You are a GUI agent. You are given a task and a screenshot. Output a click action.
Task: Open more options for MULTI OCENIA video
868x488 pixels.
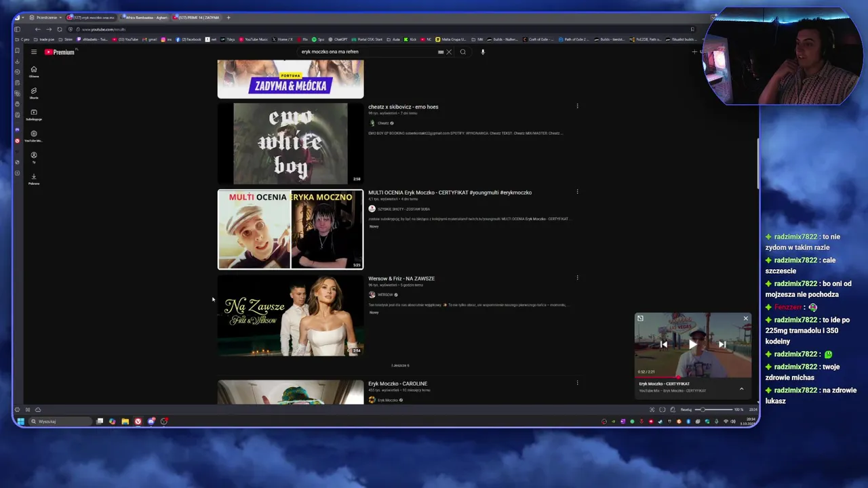(x=577, y=192)
